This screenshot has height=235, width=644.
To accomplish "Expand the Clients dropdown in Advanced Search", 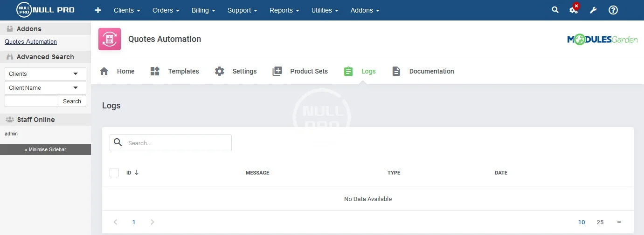I will [x=45, y=74].
